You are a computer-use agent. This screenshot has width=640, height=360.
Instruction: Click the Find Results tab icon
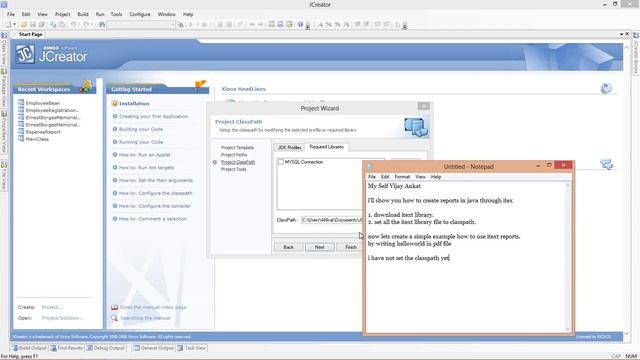(53, 348)
